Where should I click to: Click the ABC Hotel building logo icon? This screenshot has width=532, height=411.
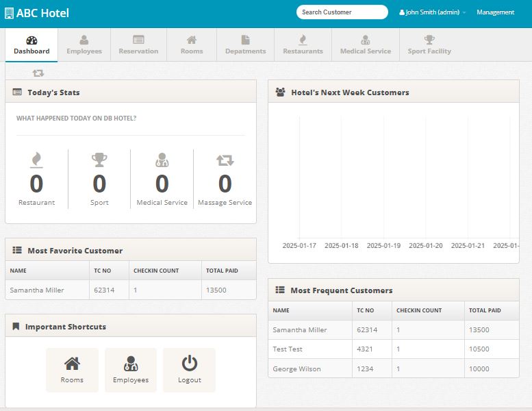point(9,13)
